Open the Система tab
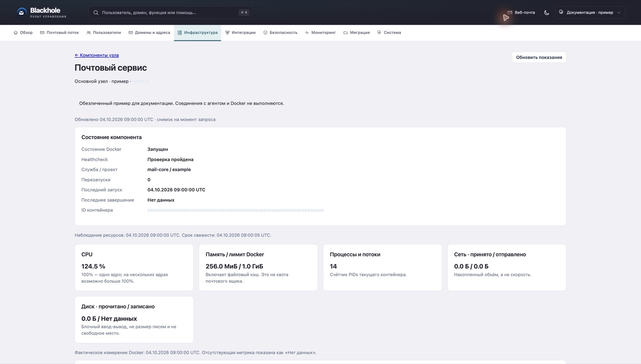Screen dimensions: 641x364 coord(389,32)
